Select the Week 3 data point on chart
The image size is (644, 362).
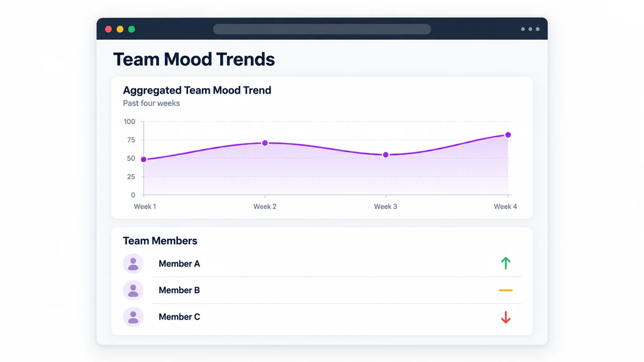click(385, 155)
